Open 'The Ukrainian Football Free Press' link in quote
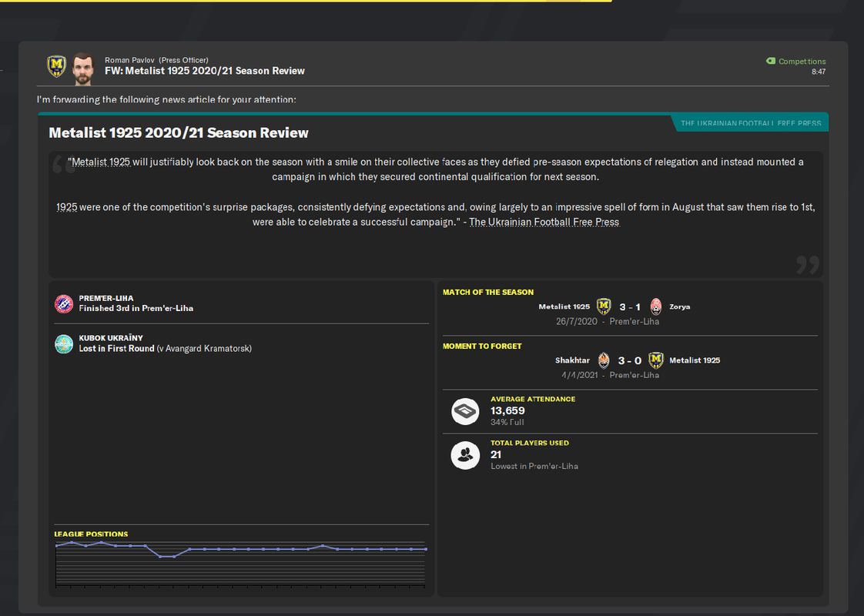Screen dimensions: 864x616 [x=544, y=222]
